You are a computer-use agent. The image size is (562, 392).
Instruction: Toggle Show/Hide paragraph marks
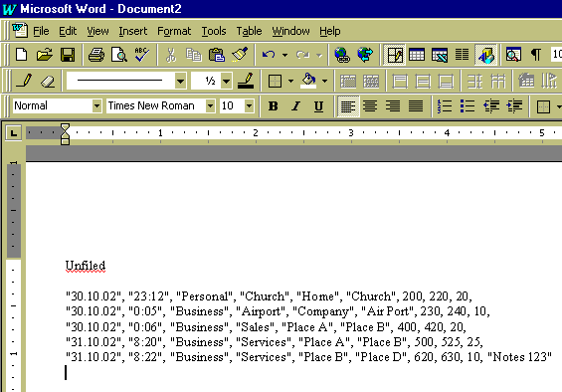point(536,55)
